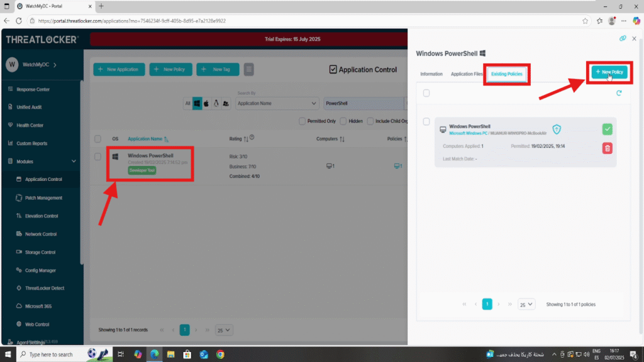Sort the table by Computers arrows
The height and width of the screenshot is (362, 644).
pos(342,139)
